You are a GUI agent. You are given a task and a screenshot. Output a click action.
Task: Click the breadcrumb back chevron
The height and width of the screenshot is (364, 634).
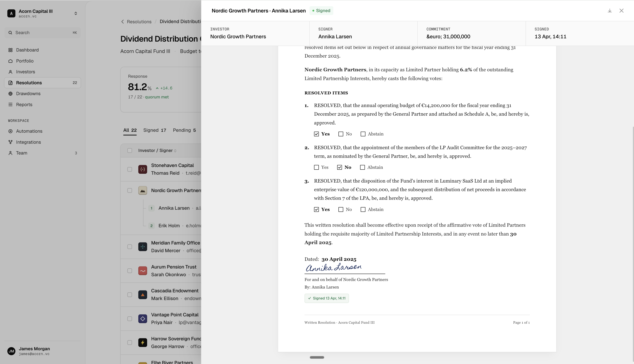(x=122, y=22)
